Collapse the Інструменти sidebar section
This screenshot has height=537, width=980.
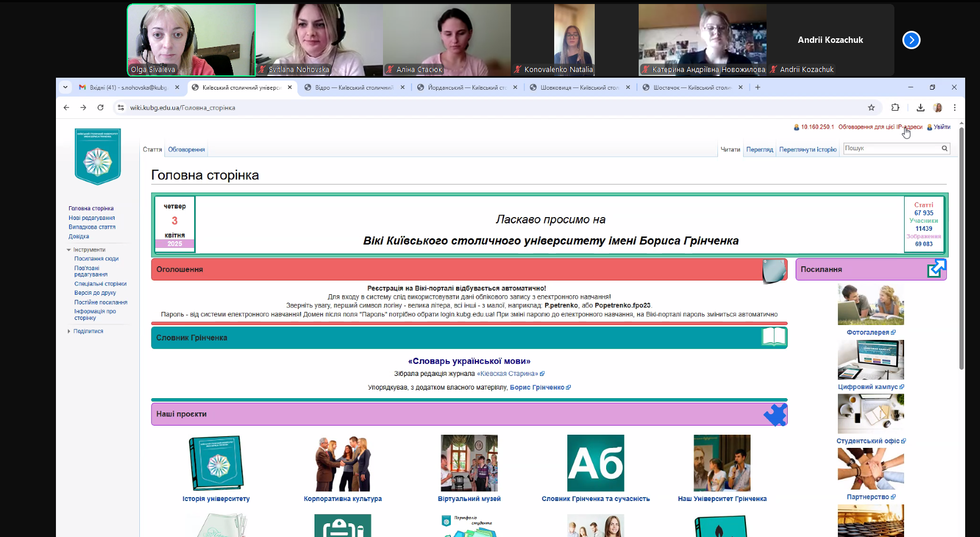pos(69,250)
